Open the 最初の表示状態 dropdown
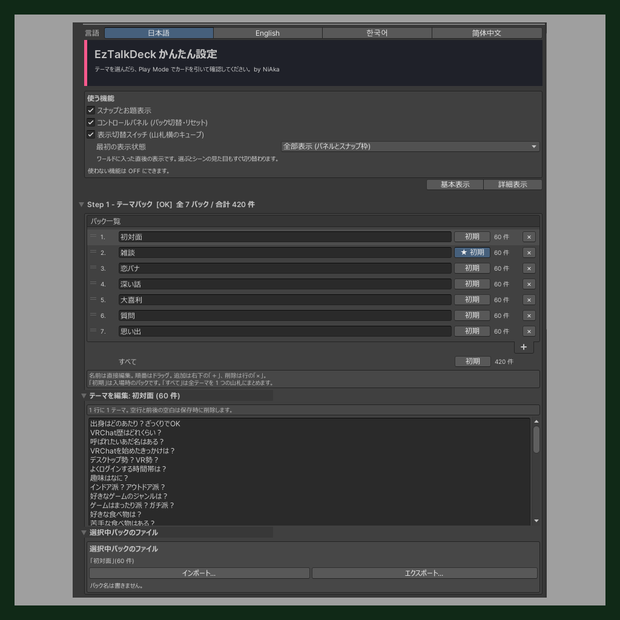 pyautogui.click(x=410, y=146)
